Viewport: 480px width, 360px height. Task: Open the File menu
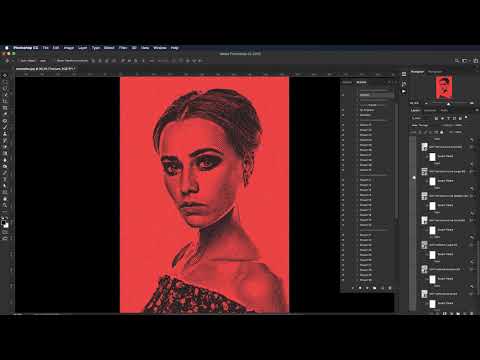46,48
